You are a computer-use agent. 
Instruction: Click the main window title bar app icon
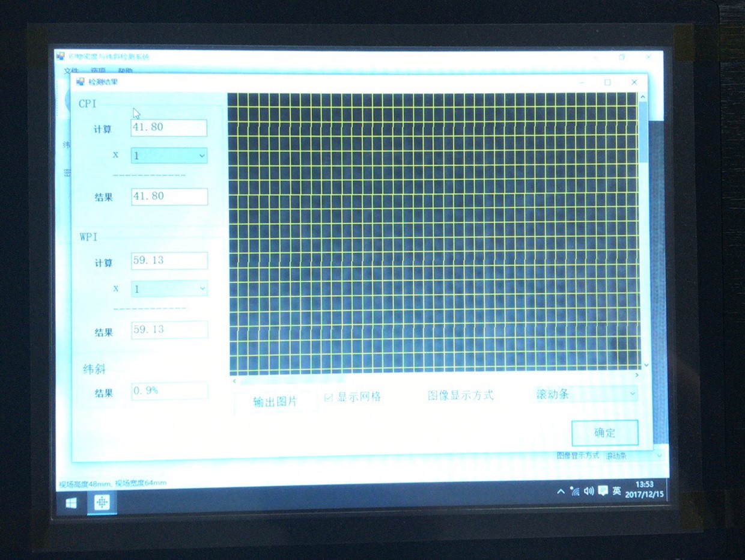61,56
